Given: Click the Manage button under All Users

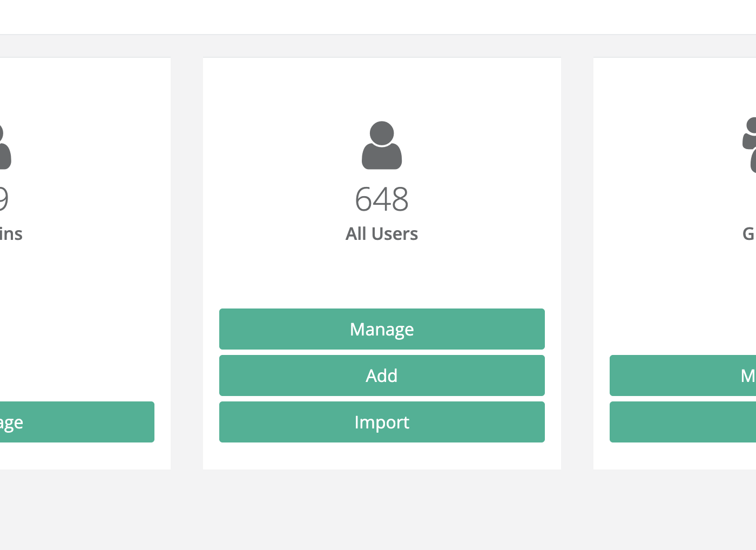Looking at the screenshot, I should [x=382, y=328].
